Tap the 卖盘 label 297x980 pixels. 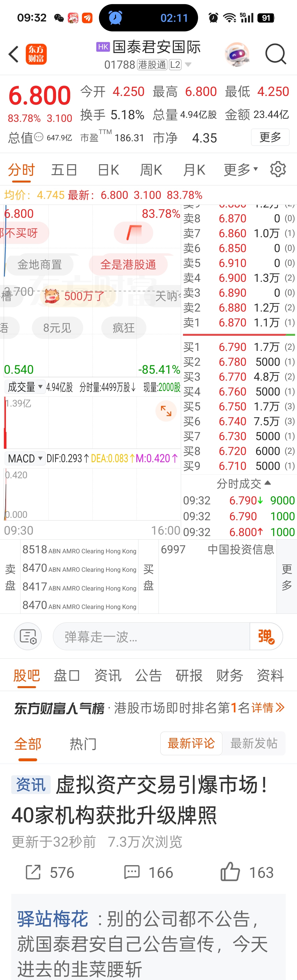click(x=10, y=577)
